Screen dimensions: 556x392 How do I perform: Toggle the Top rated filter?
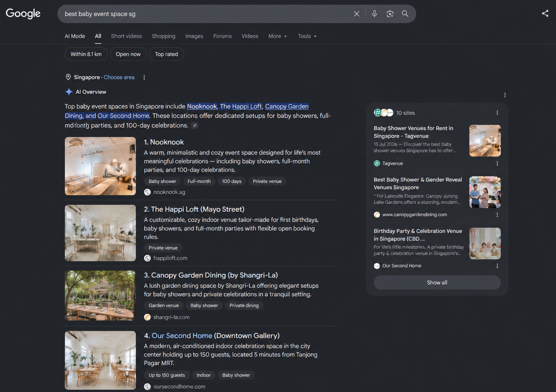166,54
